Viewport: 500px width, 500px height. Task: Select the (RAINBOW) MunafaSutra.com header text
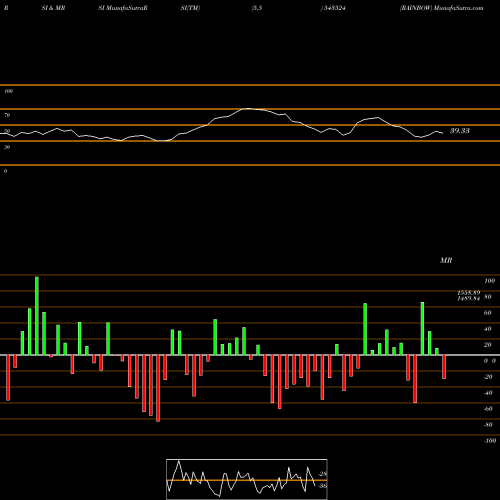(x=441, y=8)
